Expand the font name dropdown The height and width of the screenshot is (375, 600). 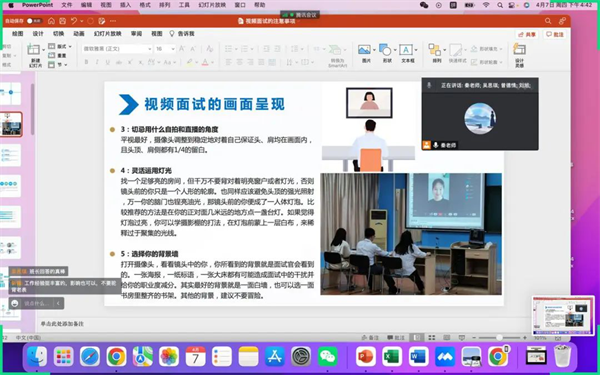149,49
